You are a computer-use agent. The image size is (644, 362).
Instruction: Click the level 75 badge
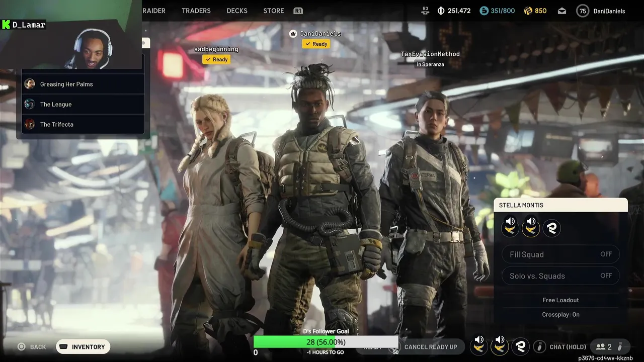click(x=583, y=11)
